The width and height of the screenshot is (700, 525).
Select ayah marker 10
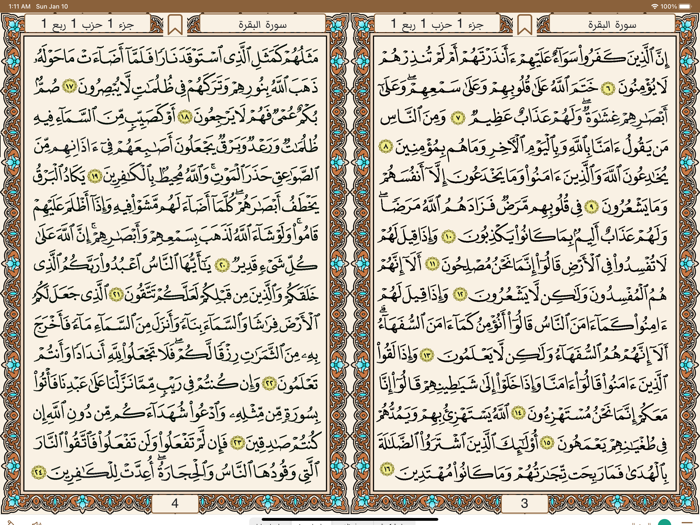[449, 236]
